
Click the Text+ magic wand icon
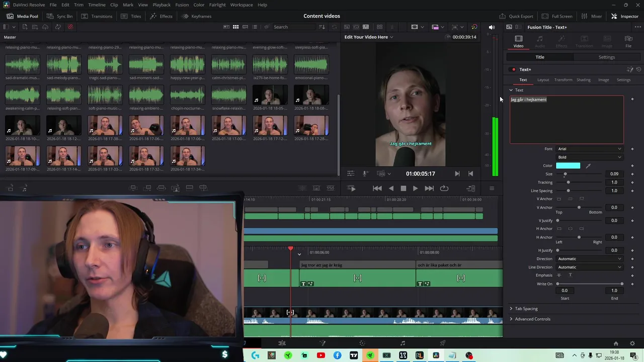[630, 69]
